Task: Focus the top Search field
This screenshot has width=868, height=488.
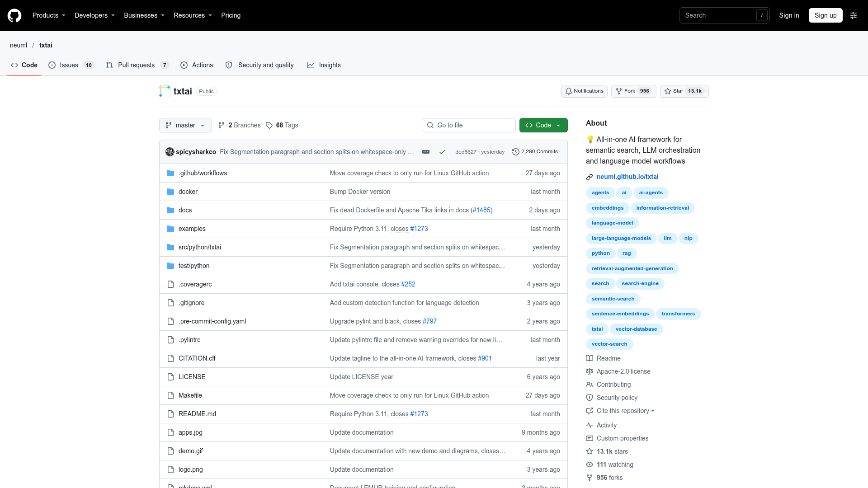Action: pos(724,15)
